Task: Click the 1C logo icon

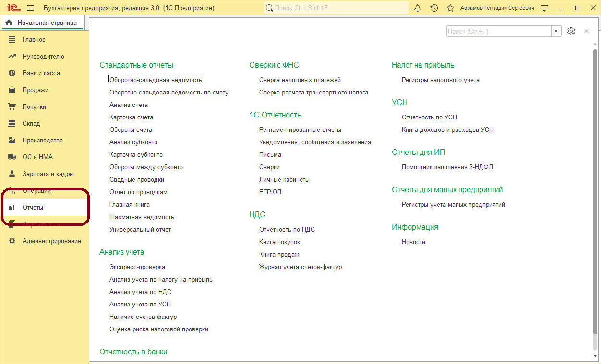Action: pos(13,8)
